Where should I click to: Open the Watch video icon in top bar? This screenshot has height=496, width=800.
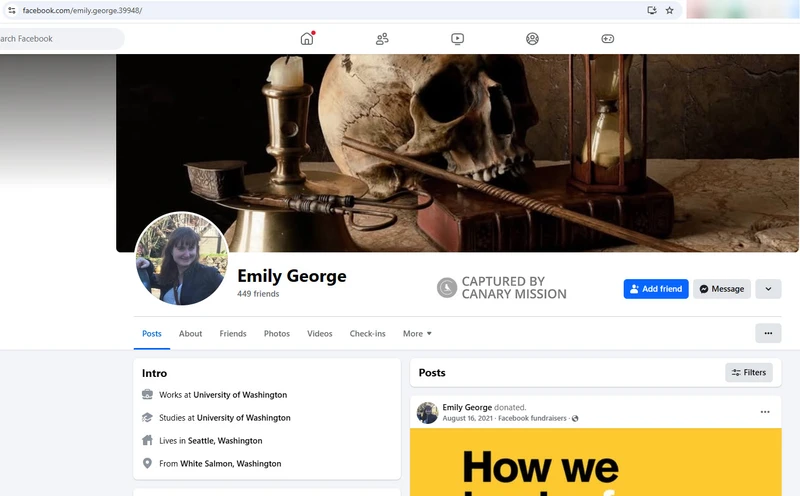point(458,39)
